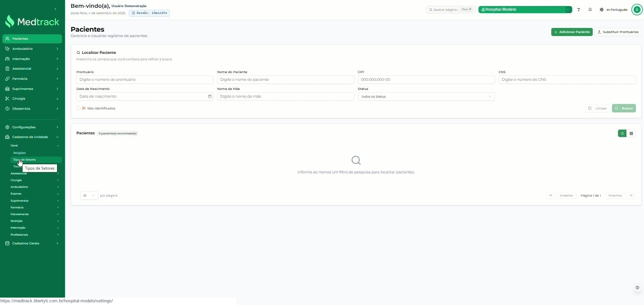Expand the Cadastros Gerais menu
The image size is (644, 305).
(x=32, y=243)
